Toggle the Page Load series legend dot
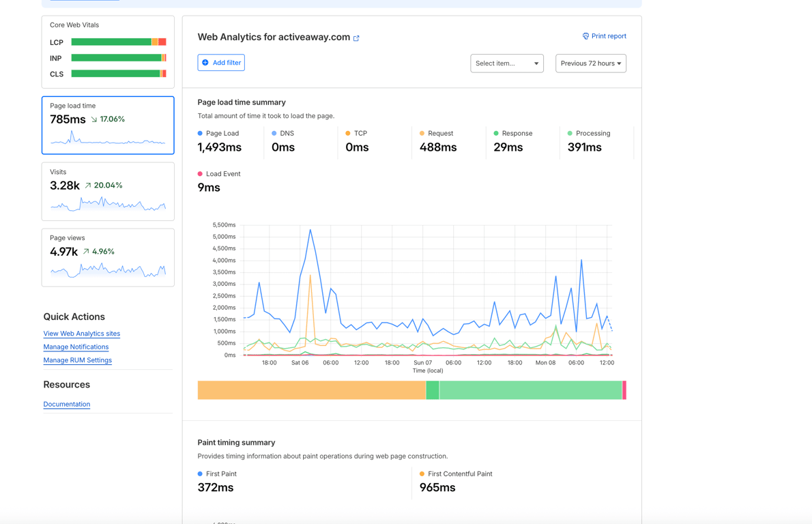812x524 pixels. point(200,134)
